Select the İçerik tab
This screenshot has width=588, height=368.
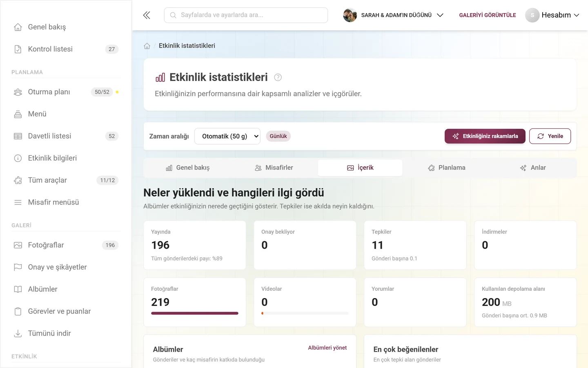coord(360,168)
